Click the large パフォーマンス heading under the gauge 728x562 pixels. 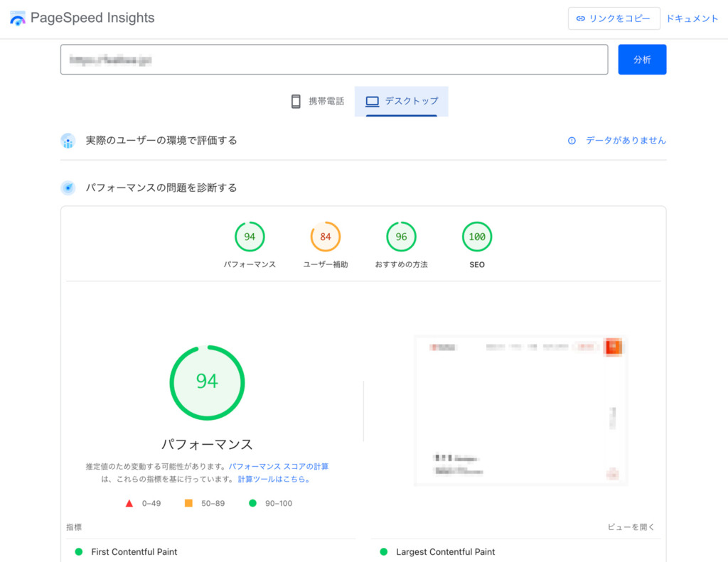coord(207,444)
